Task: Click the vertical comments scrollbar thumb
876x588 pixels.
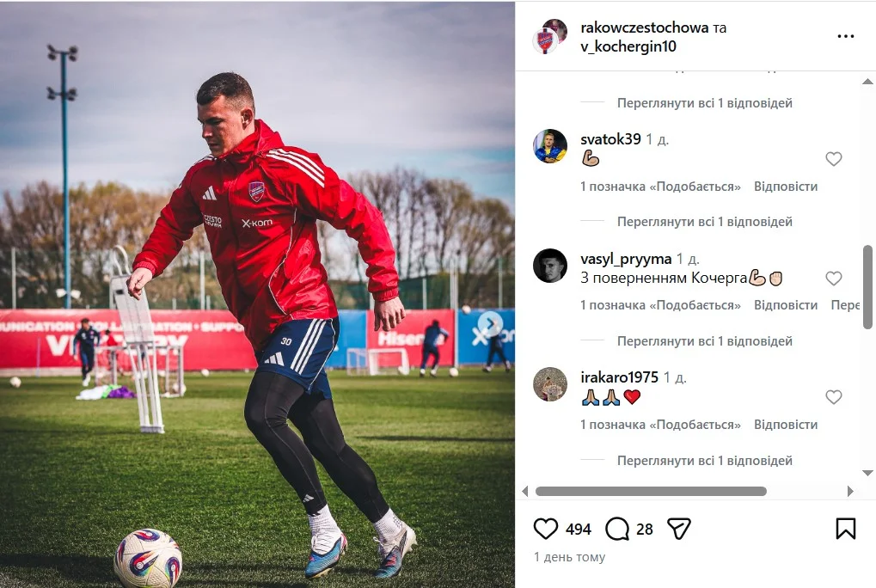Action: (867, 287)
